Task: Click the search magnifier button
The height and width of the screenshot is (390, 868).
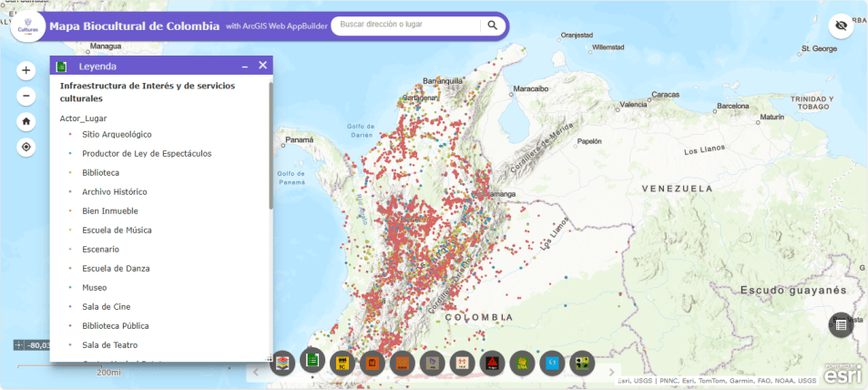Action: point(492,26)
